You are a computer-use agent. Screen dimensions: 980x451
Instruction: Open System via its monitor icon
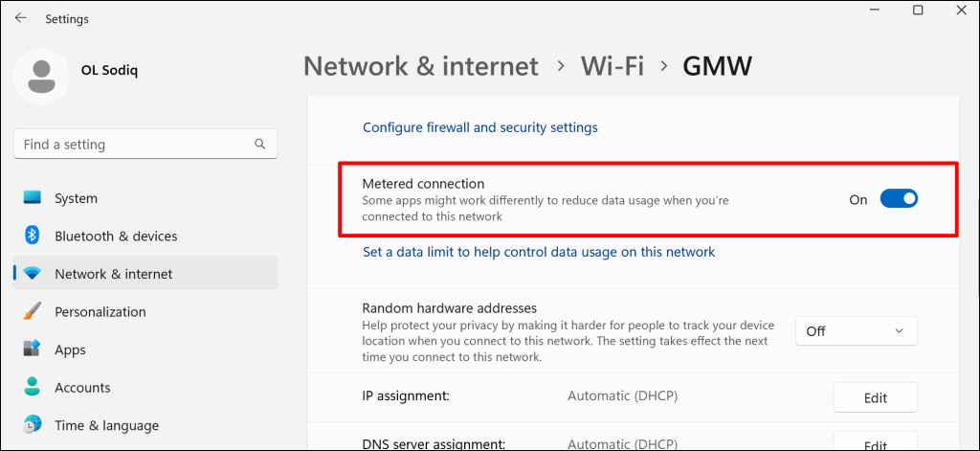[x=33, y=198]
